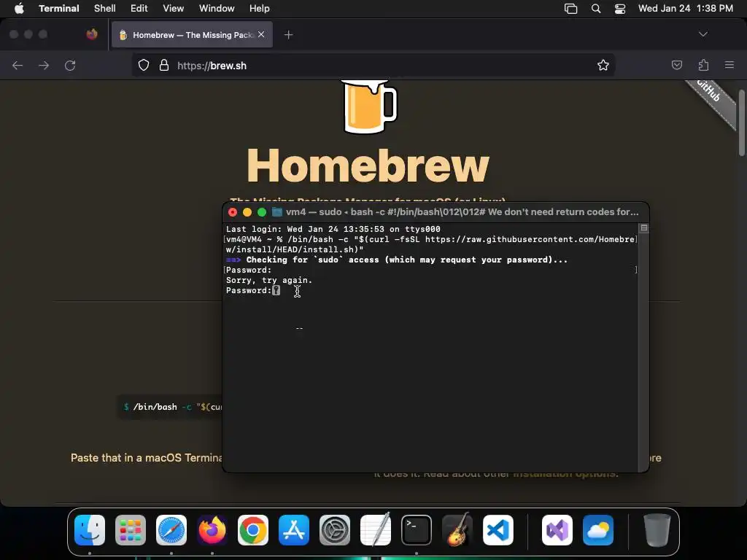Open Finder from the Dock
Image resolution: width=747 pixels, height=560 pixels.
pos(90,530)
